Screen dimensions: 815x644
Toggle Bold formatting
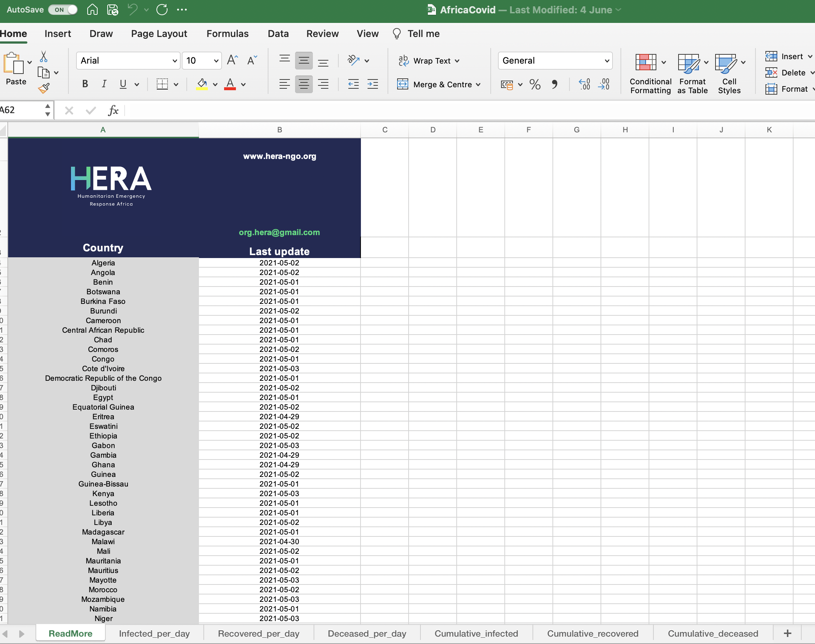click(85, 84)
